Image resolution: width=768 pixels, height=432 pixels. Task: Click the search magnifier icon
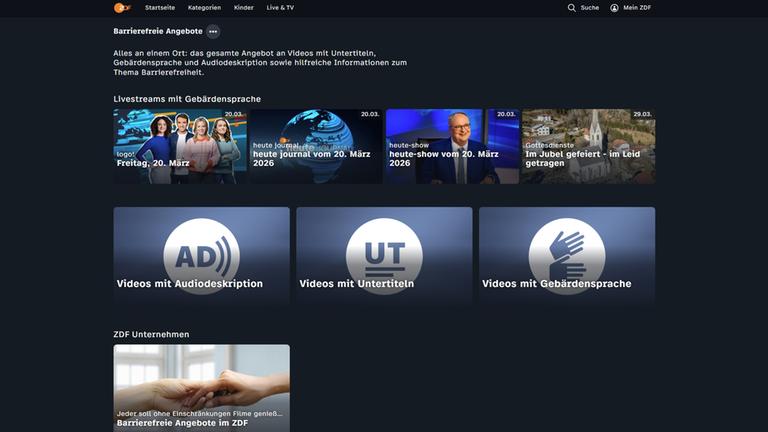pyautogui.click(x=572, y=8)
